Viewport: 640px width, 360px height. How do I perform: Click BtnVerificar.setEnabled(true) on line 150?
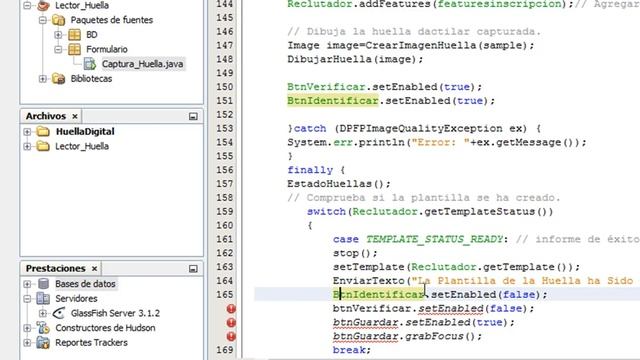[x=384, y=87]
